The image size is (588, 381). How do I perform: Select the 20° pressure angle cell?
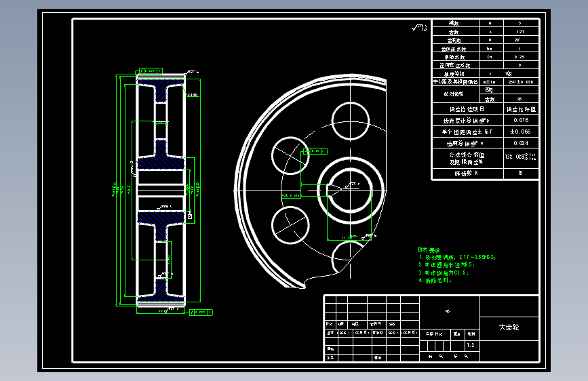[521, 40]
